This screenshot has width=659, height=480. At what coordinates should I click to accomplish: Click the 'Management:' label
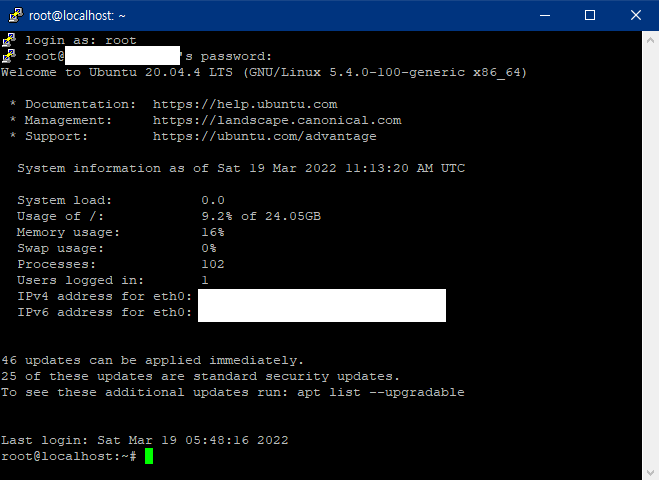tap(69, 120)
